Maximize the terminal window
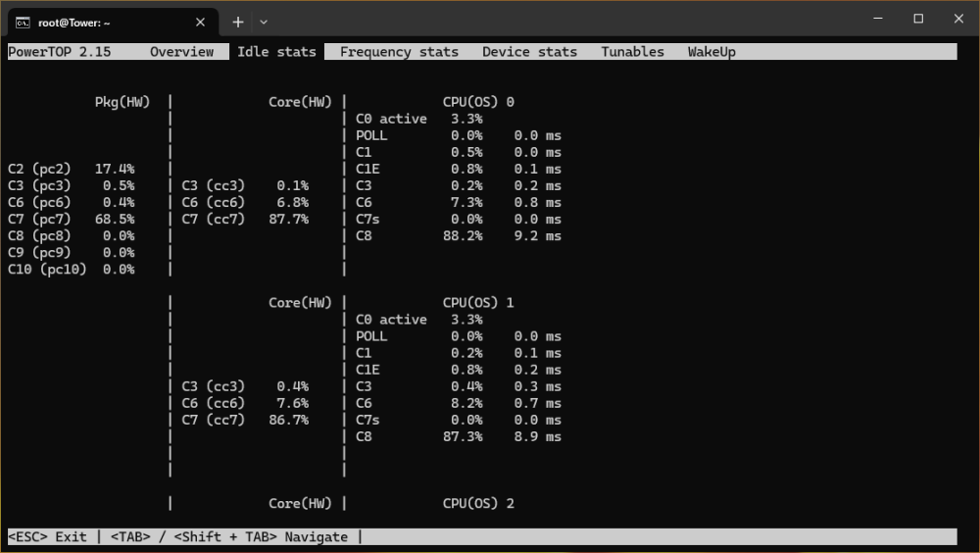Image resolution: width=980 pixels, height=553 pixels. (918, 19)
